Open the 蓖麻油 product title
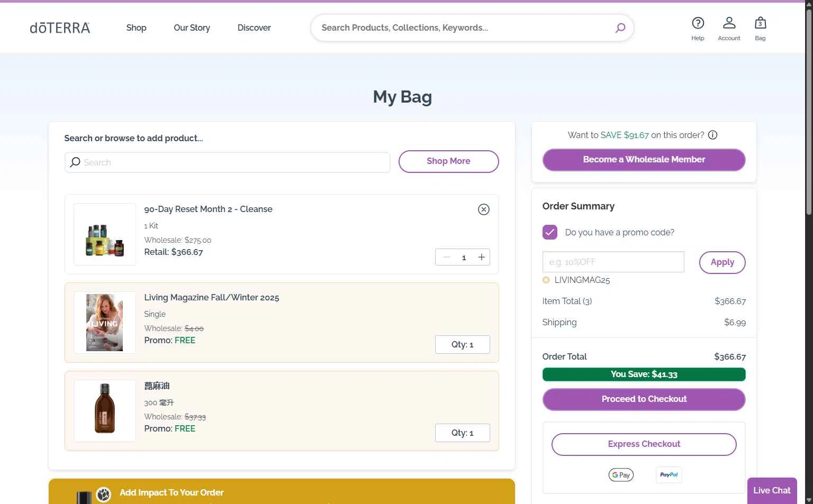The width and height of the screenshot is (813, 504). coord(157,386)
